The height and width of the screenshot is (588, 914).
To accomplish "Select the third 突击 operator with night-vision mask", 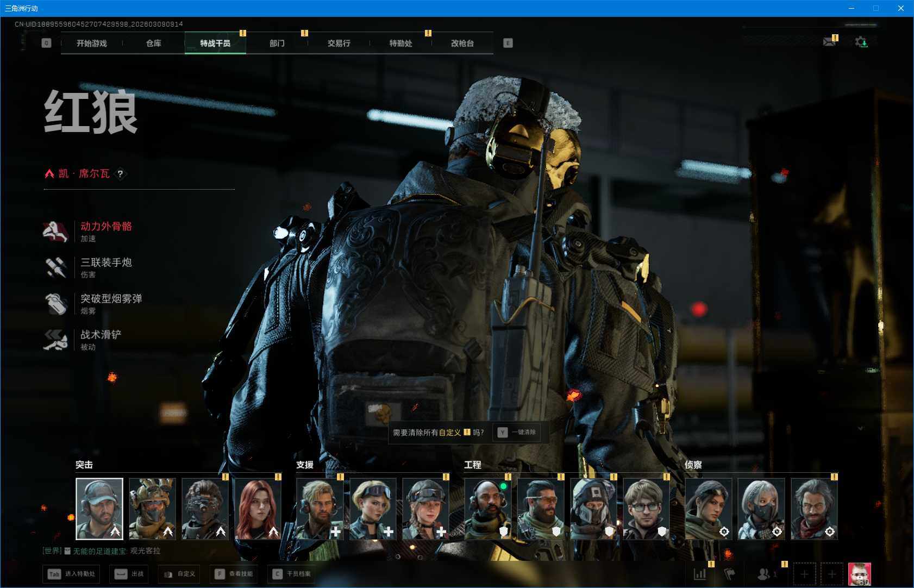I will [205, 509].
